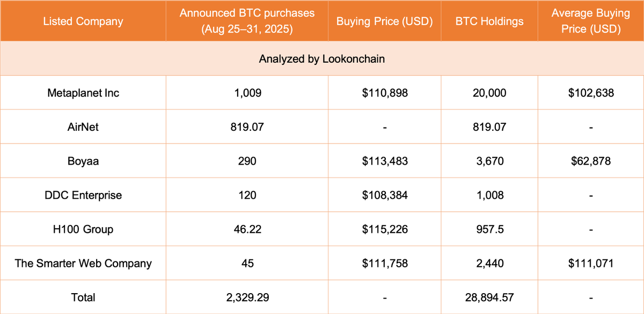Screen dimensions: 644x314
Task: Select the Average Buying Price header
Action: click(x=591, y=21)
